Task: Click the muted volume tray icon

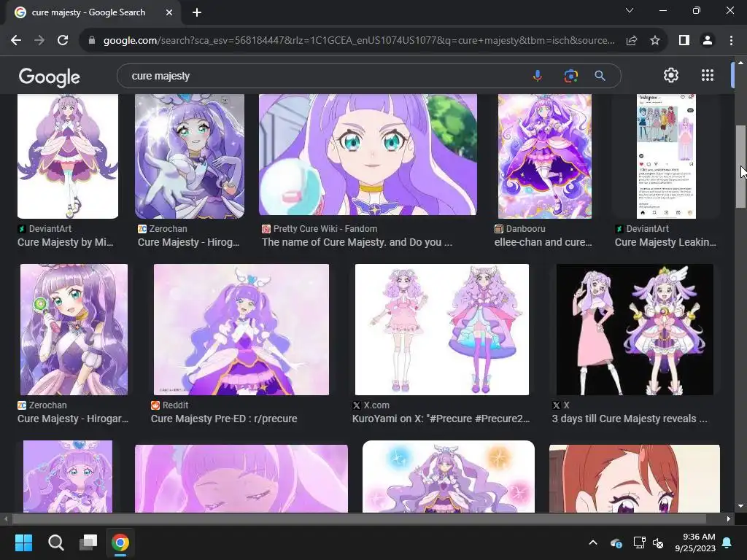Action: [x=658, y=542]
